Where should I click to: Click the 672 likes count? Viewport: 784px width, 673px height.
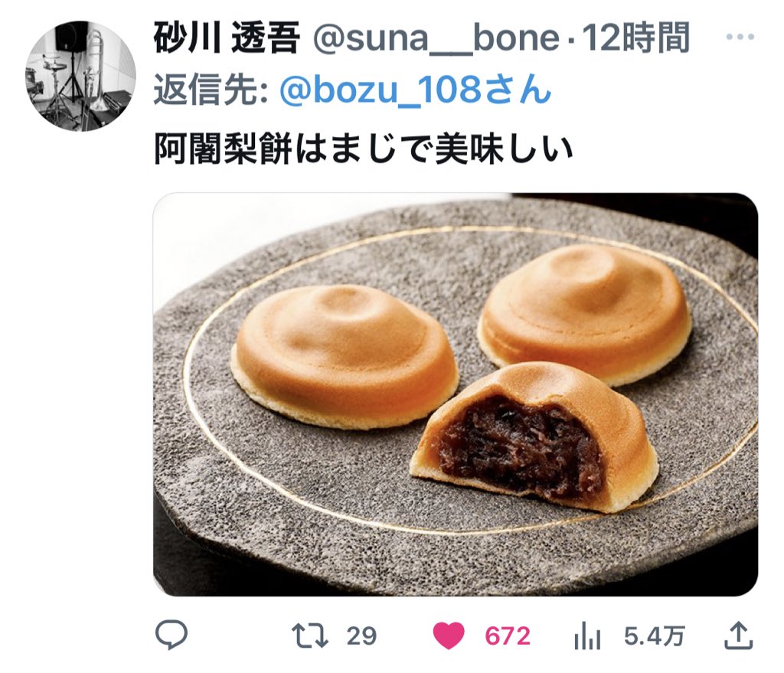(508, 636)
